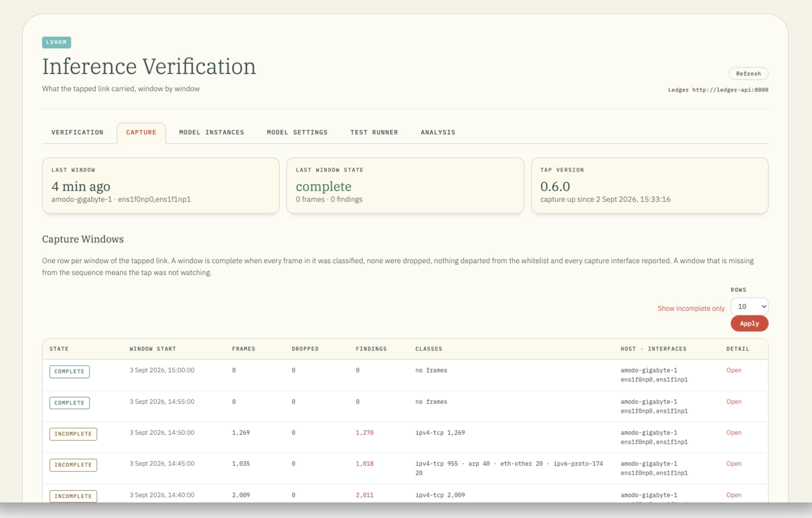Click the Dropped column header
Viewport: 812px width, 518px height.
(305, 349)
